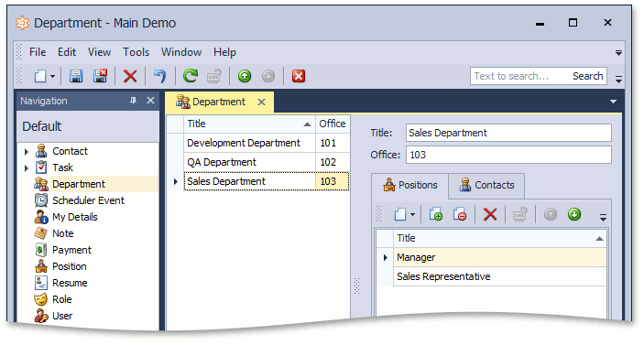Open the View menu
This screenshot has height=345, width=644.
pos(99,52)
